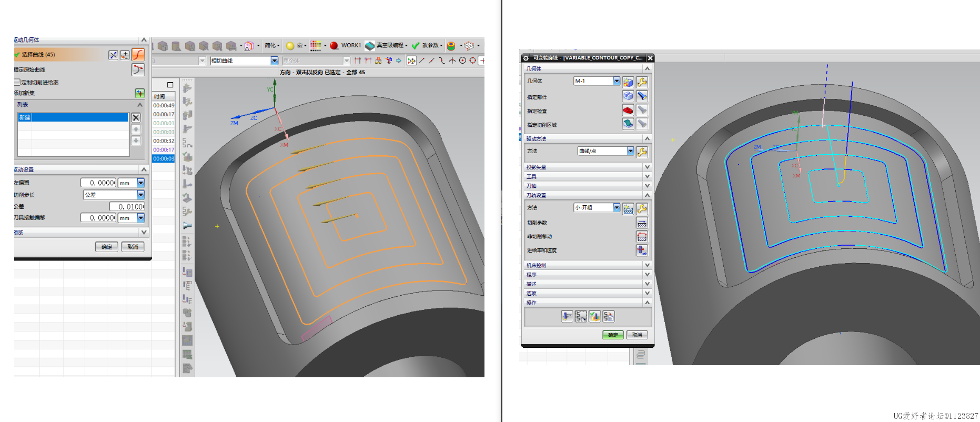Click the yellow sphere macro icon
980x422 pixels.
(x=290, y=46)
